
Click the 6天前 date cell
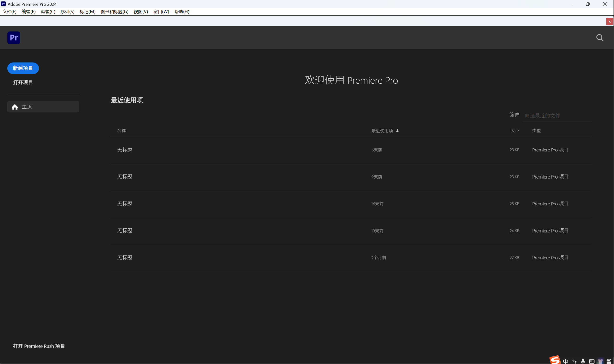377,150
